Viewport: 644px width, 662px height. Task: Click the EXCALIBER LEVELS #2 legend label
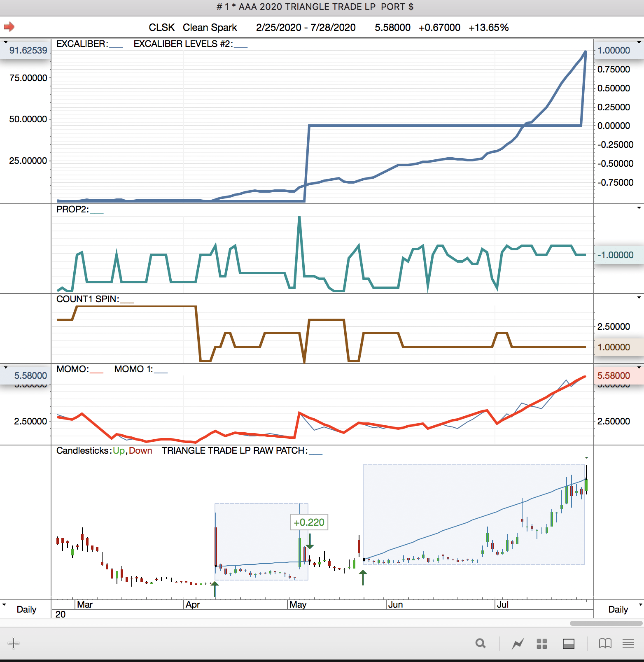click(x=183, y=44)
